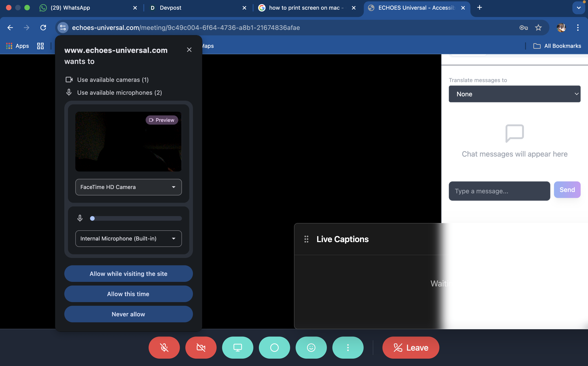The width and height of the screenshot is (588, 366).
Task: Bookmark this page with star icon
Action: pyautogui.click(x=538, y=28)
